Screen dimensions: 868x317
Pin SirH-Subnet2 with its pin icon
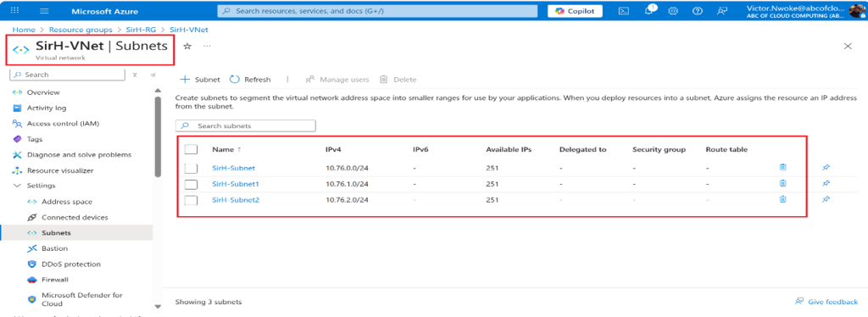click(x=826, y=200)
